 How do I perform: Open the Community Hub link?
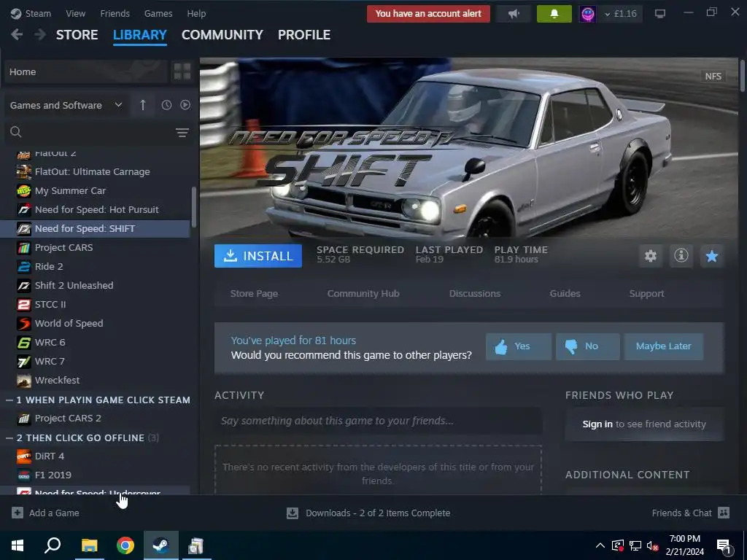pyautogui.click(x=363, y=294)
